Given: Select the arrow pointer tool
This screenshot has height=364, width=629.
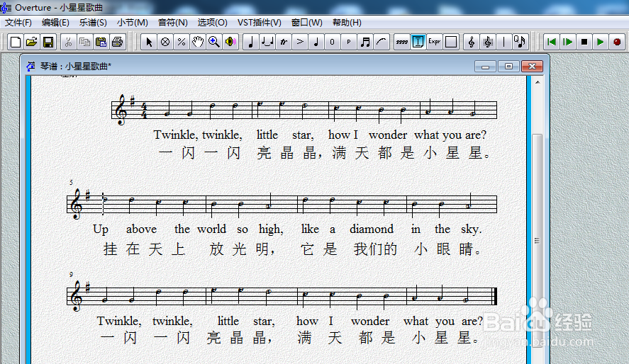Looking at the screenshot, I should coord(149,42).
